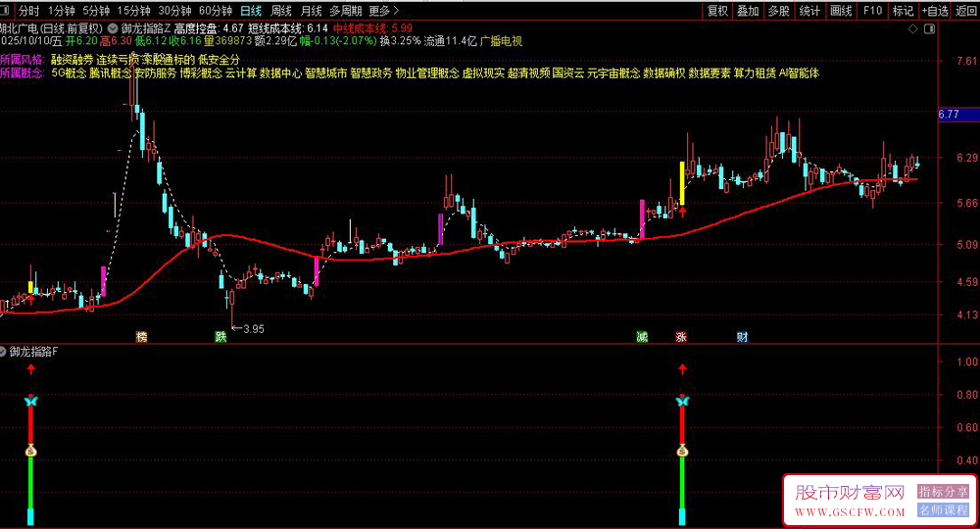The width and height of the screenshot is (980, 529).
Task: Click the 融资融券 style label
Action: [72, 60]
